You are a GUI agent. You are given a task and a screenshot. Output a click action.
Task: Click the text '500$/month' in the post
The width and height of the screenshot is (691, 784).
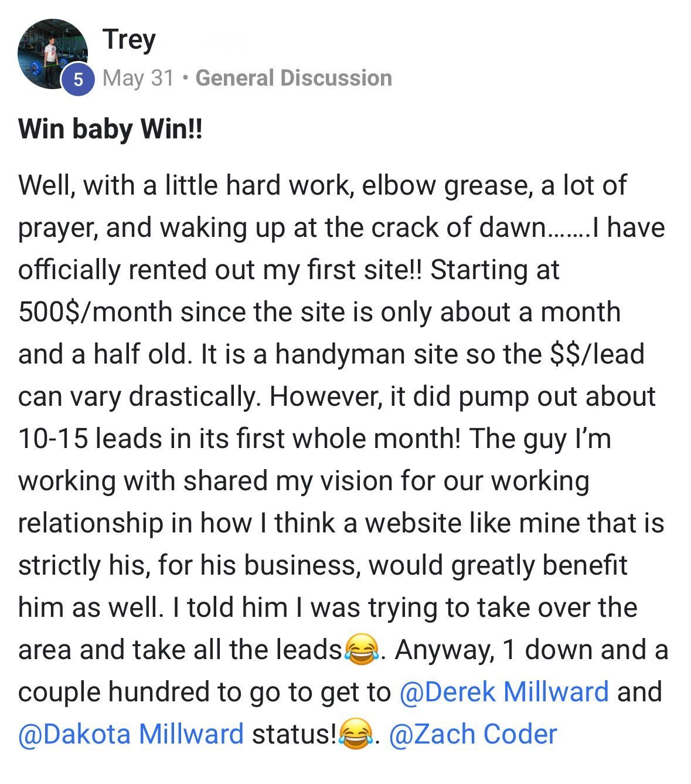tap(95, 312)
